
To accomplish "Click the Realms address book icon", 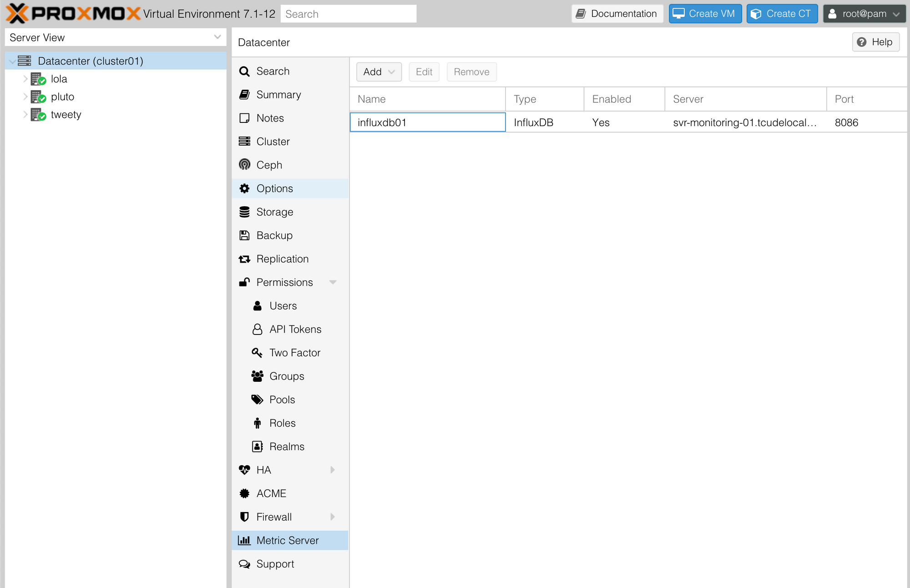I will tap(258, 446).
